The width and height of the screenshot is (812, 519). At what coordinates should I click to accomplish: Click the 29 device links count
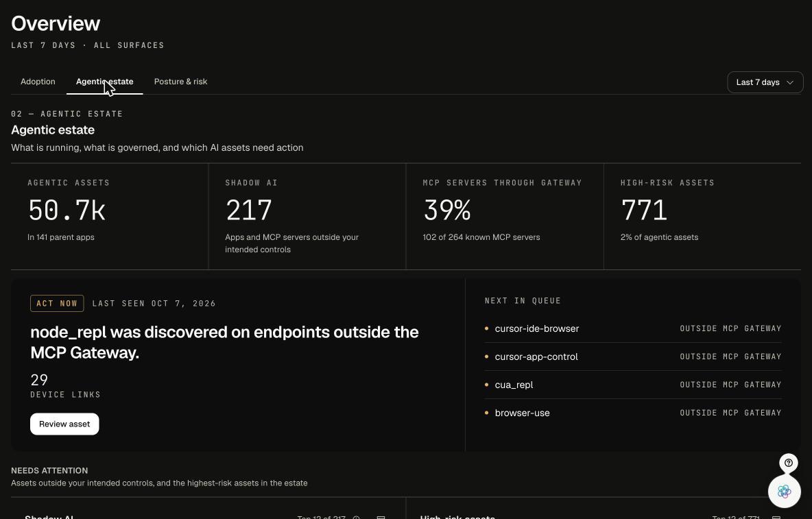click(x=39, y=381)
